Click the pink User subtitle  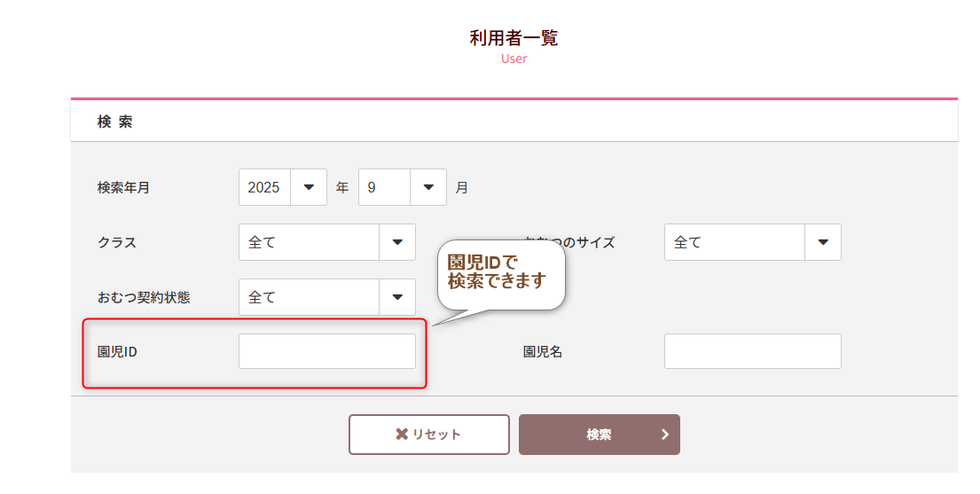point(514,59)
